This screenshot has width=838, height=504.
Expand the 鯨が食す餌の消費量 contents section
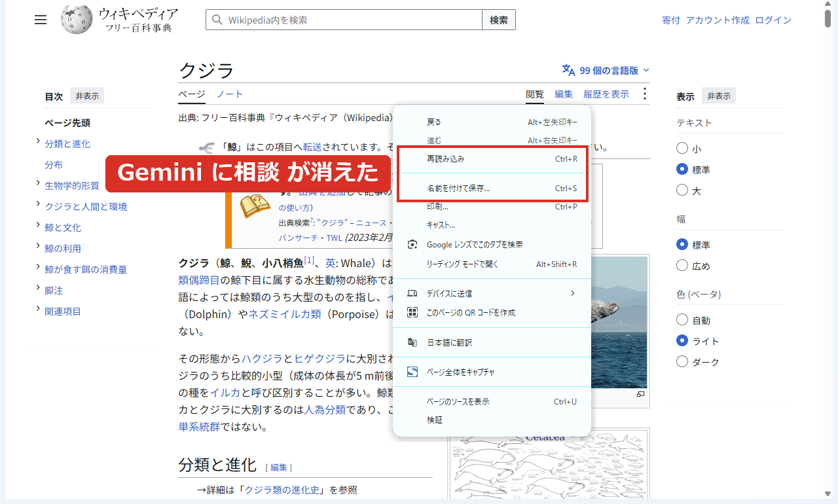(x=38, y=268)
